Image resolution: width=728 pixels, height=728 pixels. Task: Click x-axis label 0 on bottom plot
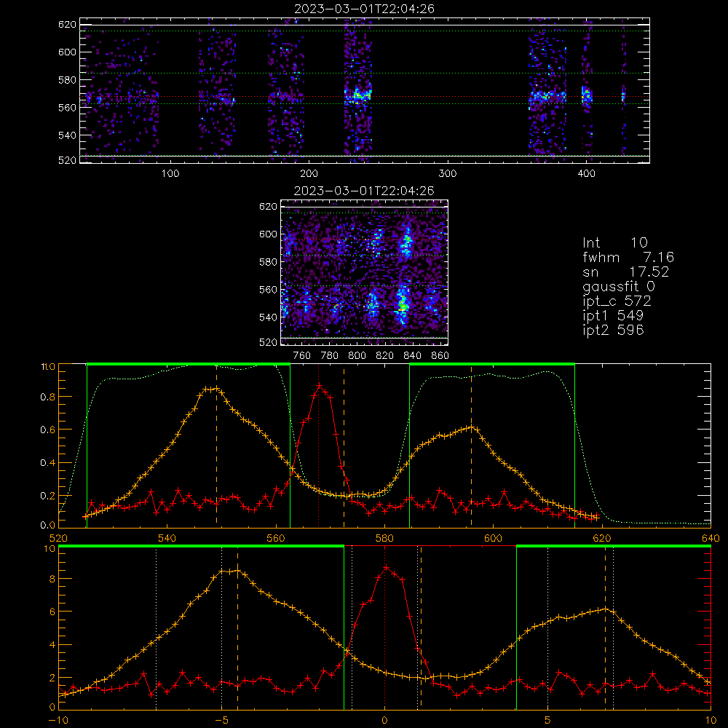click(x=384, y=720)
